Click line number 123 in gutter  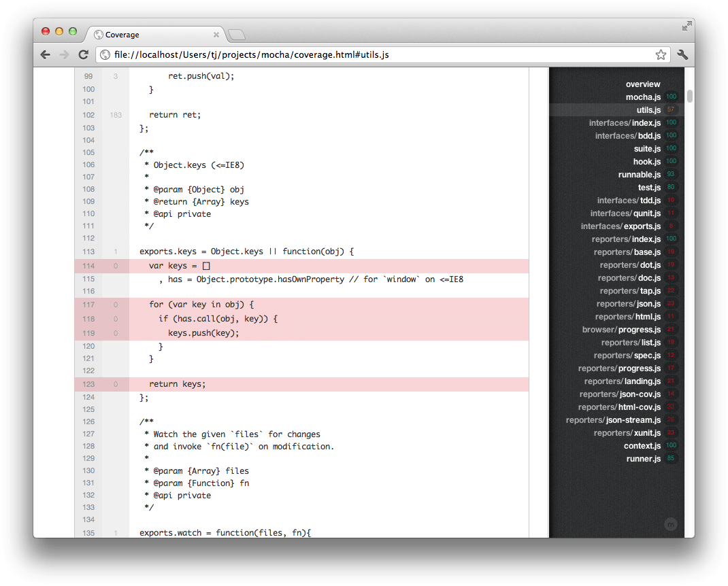pyautogui.click(x=88, y=384)
